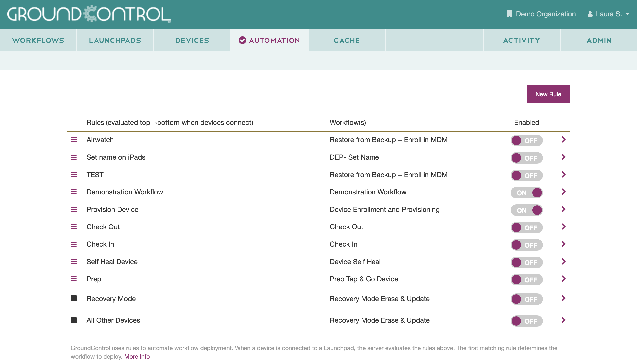637x364 pixels.
Task: Open the Launchpads tab
Action: (115, 40)
